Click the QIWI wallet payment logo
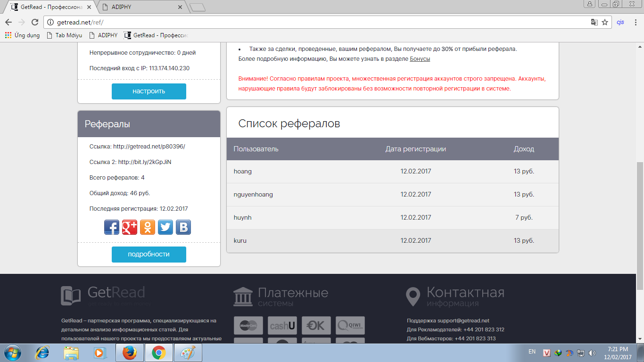 click(350, 325)
